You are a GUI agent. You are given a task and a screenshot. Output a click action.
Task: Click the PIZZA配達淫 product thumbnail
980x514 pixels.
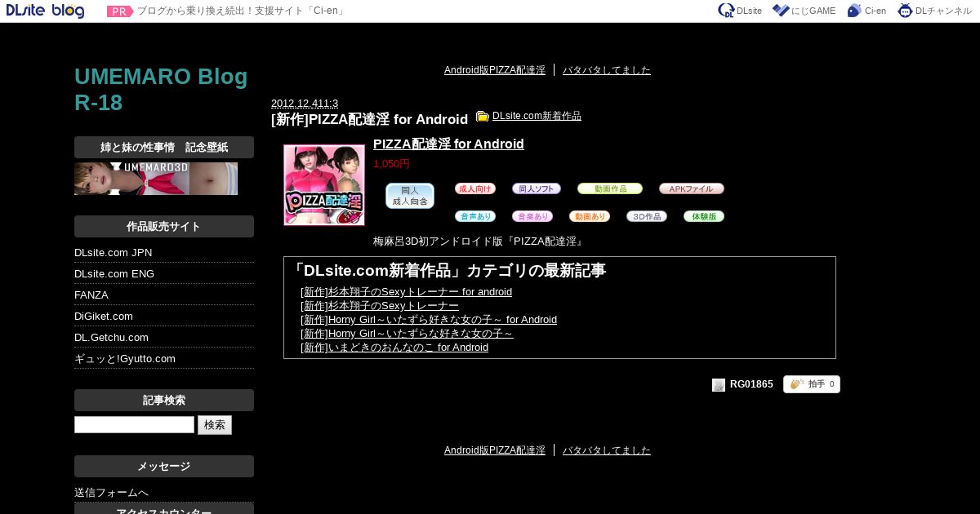click(324, 185)
